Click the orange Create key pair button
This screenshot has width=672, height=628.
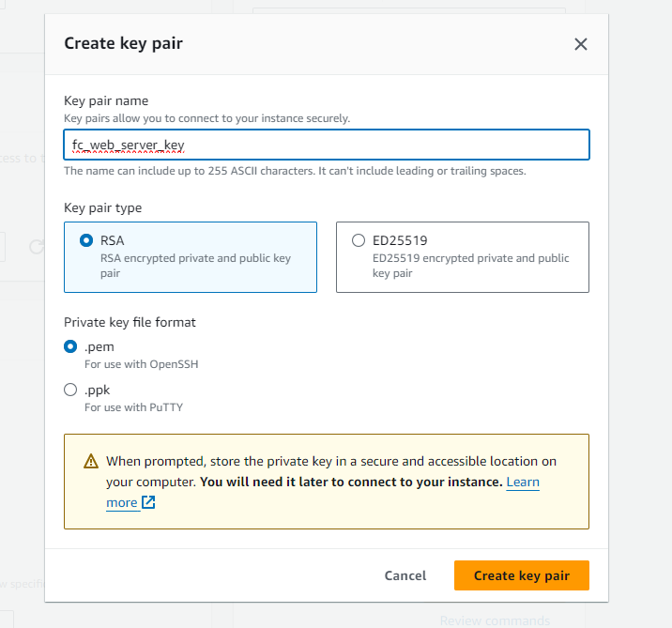(x=522, y=575)
